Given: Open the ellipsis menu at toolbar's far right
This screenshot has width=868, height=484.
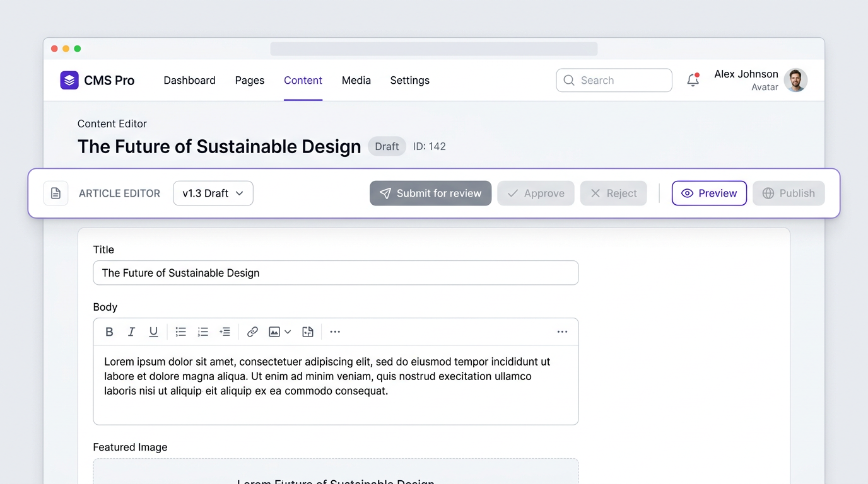Looking at the screenshot, I should coord(562,332).
